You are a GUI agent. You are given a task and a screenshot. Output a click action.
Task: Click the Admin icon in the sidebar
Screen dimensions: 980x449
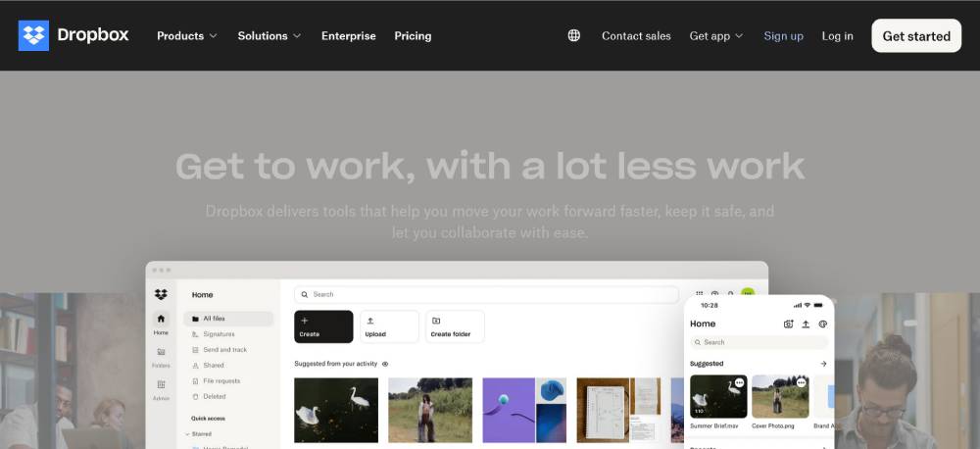pyautogui.click(x=161, y=385)
